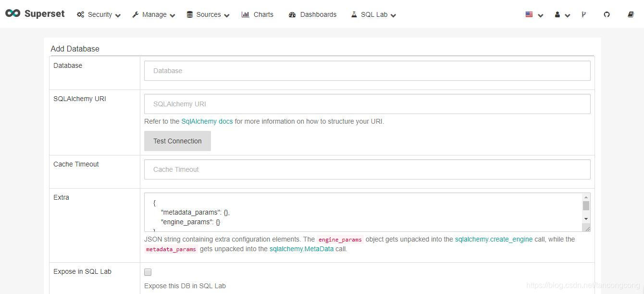Click the Manage wrench icon
The image size is (644, 294).
pos(136,14)
